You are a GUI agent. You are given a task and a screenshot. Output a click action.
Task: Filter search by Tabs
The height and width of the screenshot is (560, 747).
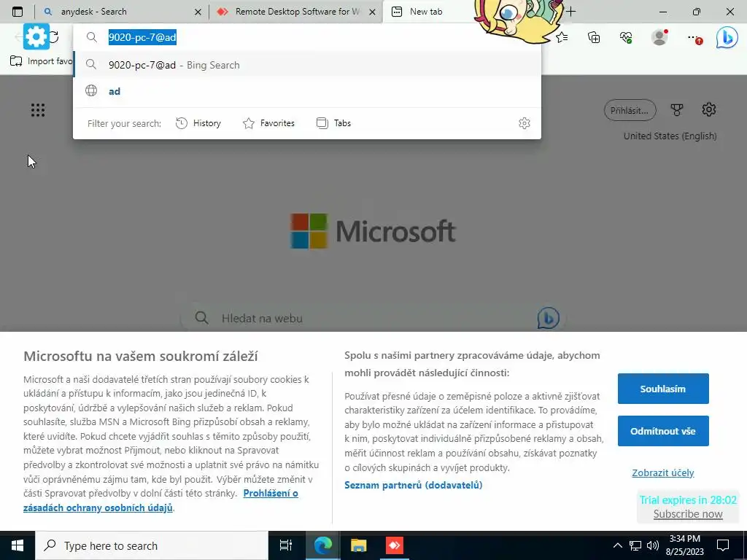333,123
